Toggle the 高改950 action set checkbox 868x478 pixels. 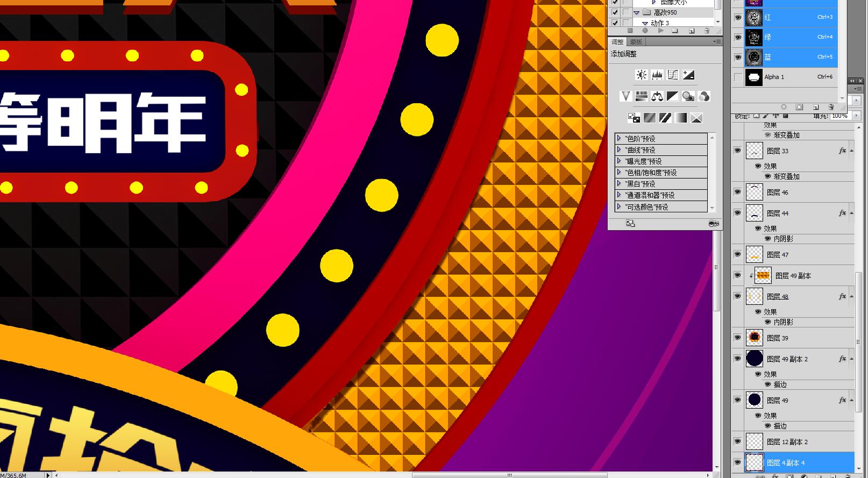pyautogui.click(x=615, y=12)
